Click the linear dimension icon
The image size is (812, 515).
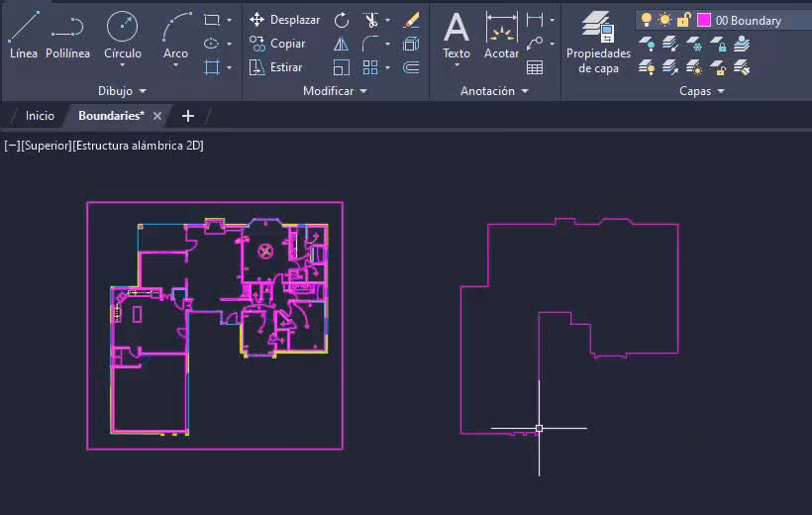coord(535,20)
